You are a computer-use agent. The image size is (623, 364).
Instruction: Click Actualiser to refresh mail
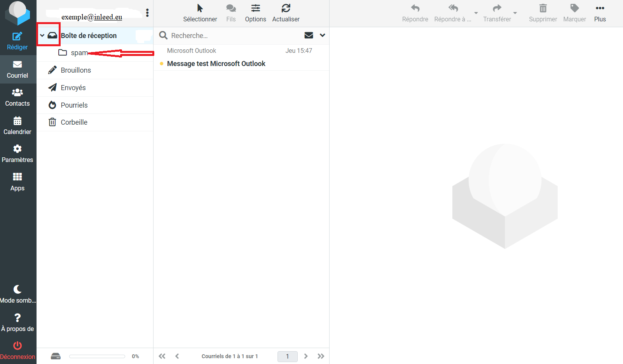point(286,13)
